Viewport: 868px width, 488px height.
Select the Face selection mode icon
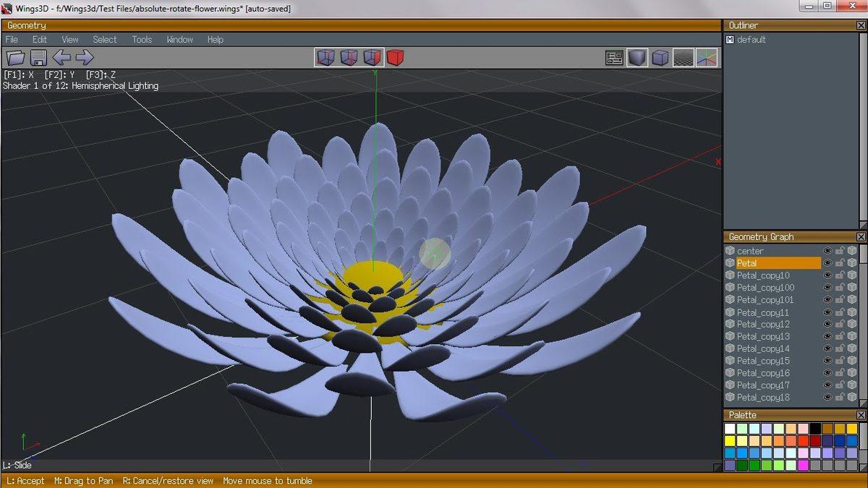coord(371,57)
